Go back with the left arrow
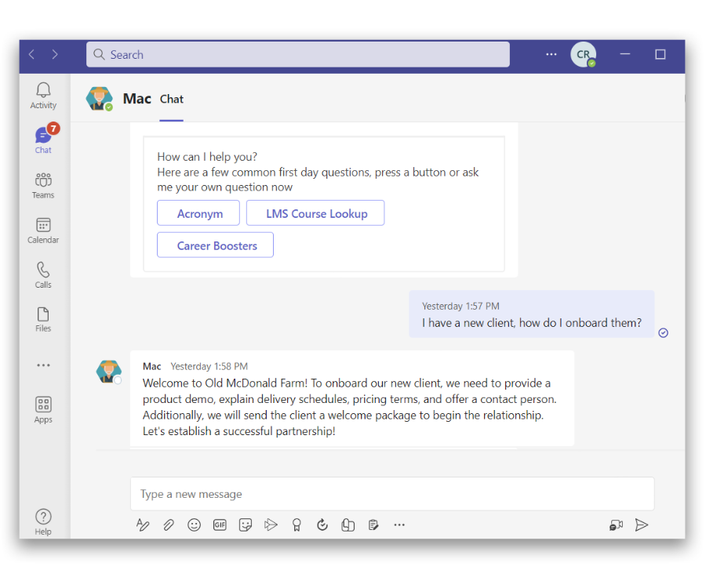Image resolution: width=706 pixels, height=588 pixels. tap(31, 54)
